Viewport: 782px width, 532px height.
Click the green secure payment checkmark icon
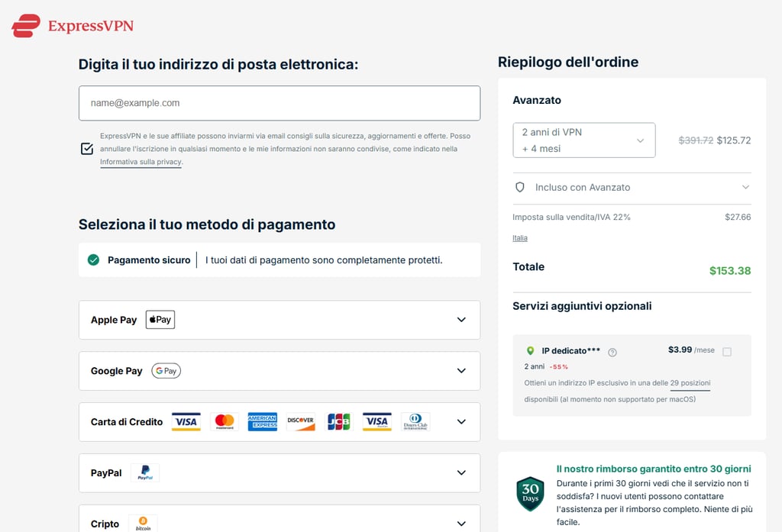coord(93,260)
